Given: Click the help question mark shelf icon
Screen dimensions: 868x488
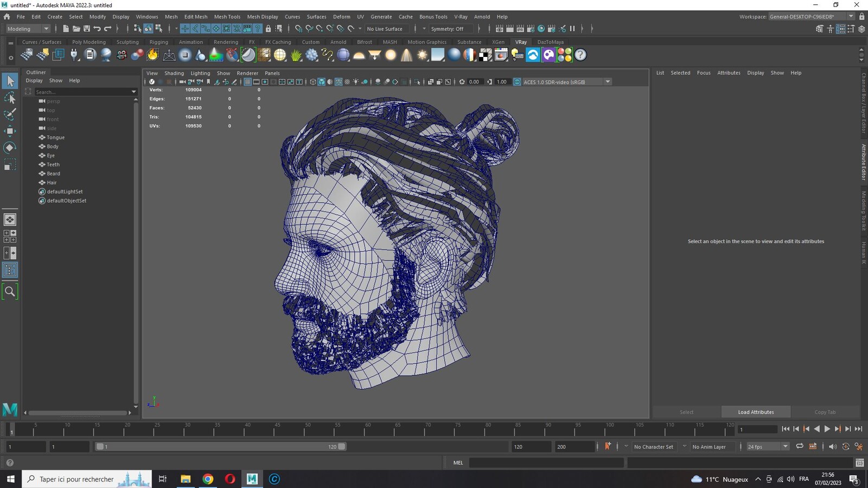Looking at the screenshot, I should click(x=580, y=55).
